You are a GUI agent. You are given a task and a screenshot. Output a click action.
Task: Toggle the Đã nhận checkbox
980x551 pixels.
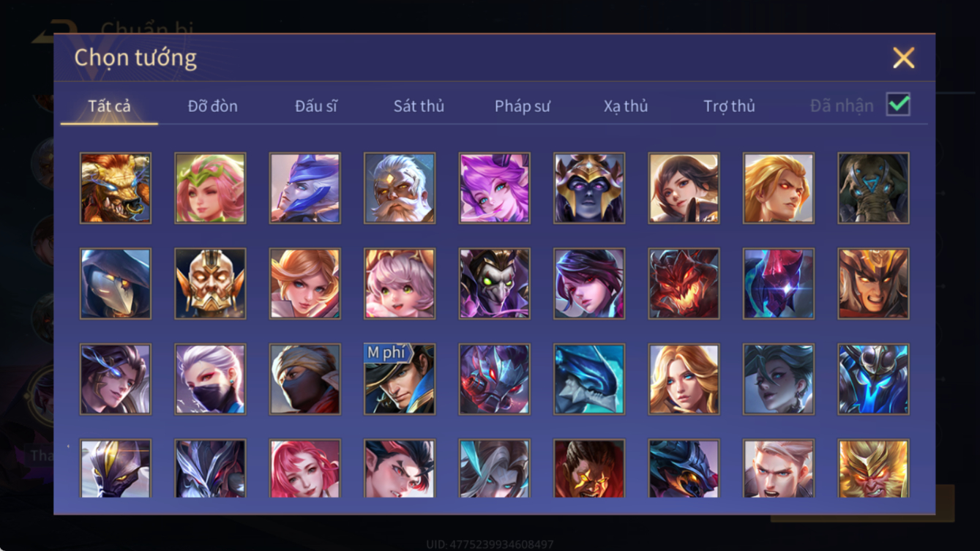898,105
